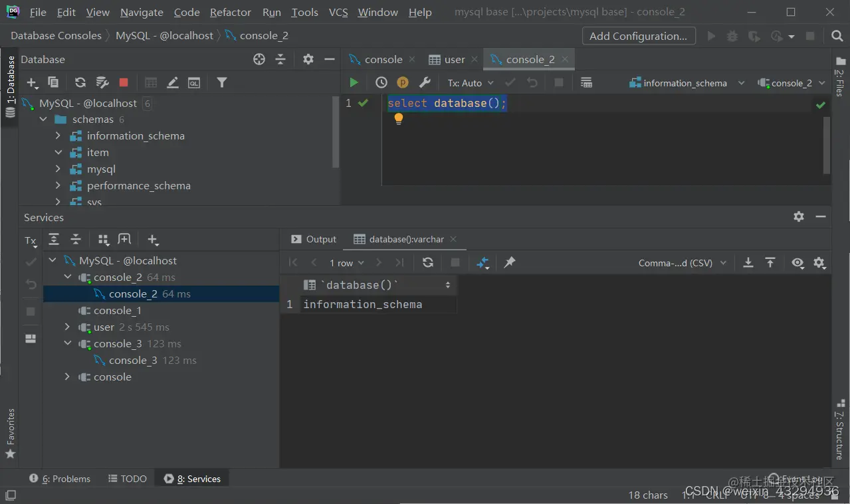Click the editor vertical scrollbar

pyautogui.click(x=827, y=145)
